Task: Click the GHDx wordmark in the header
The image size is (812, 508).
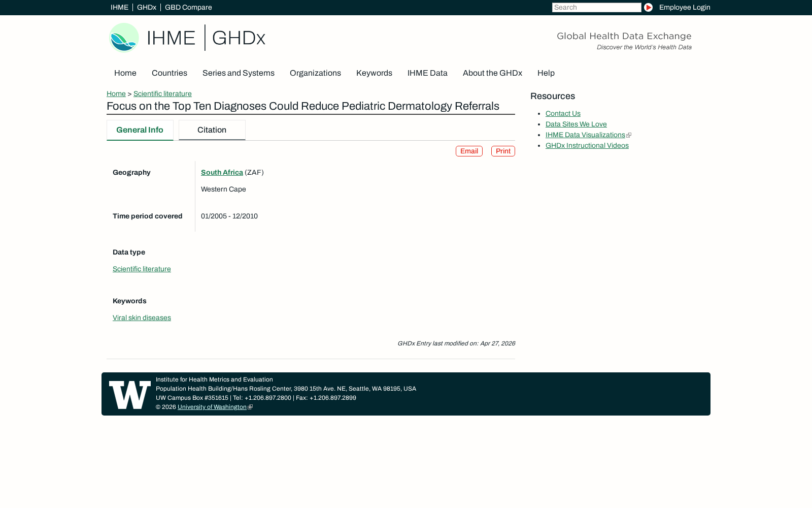Action: pyautogui.click(x=239, y=38)
